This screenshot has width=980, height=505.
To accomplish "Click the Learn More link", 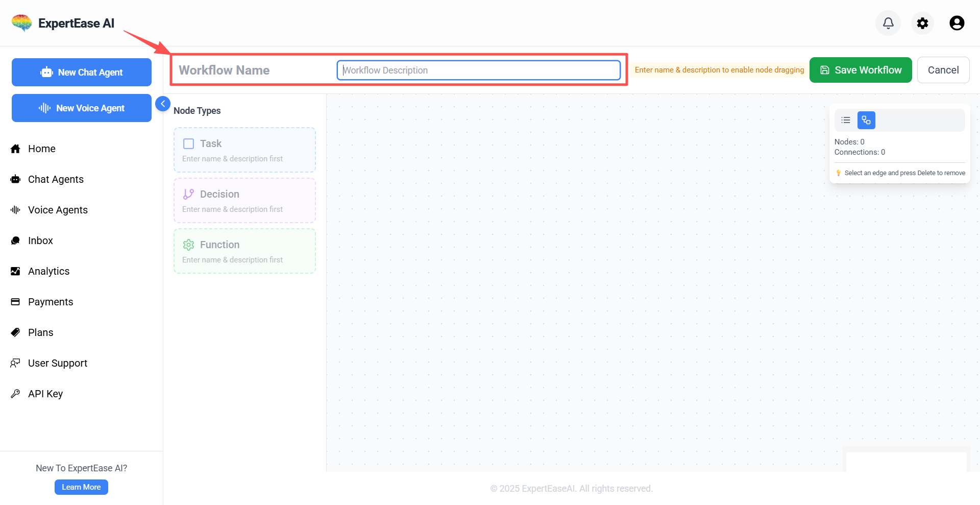I will [x=81, y=487].
